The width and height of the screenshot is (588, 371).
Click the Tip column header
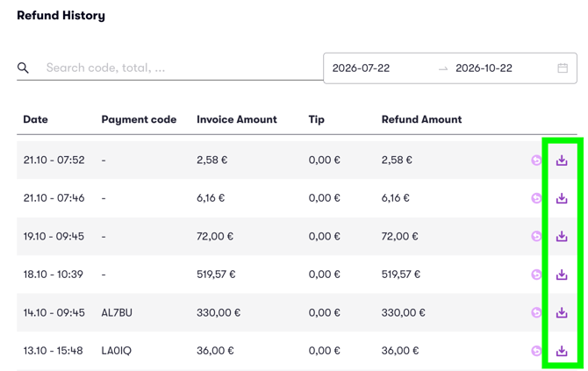pyautogui.click(x=317, y=119)
